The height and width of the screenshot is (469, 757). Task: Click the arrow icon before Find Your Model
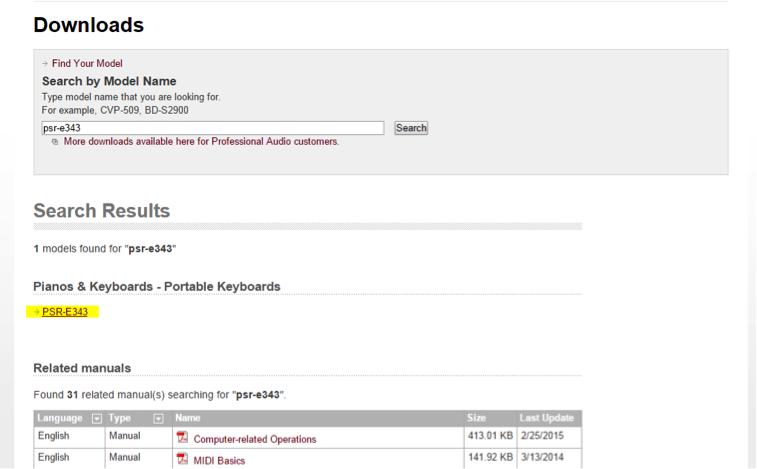(x=45, y=63)
